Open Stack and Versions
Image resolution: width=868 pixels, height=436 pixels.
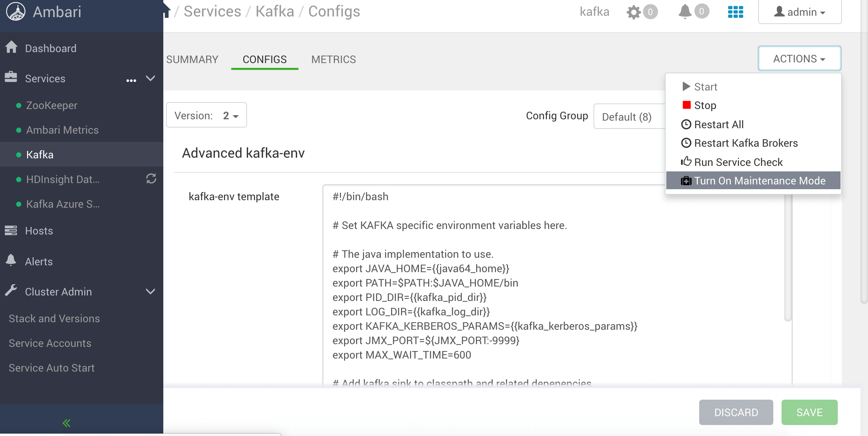pos(54,318)
